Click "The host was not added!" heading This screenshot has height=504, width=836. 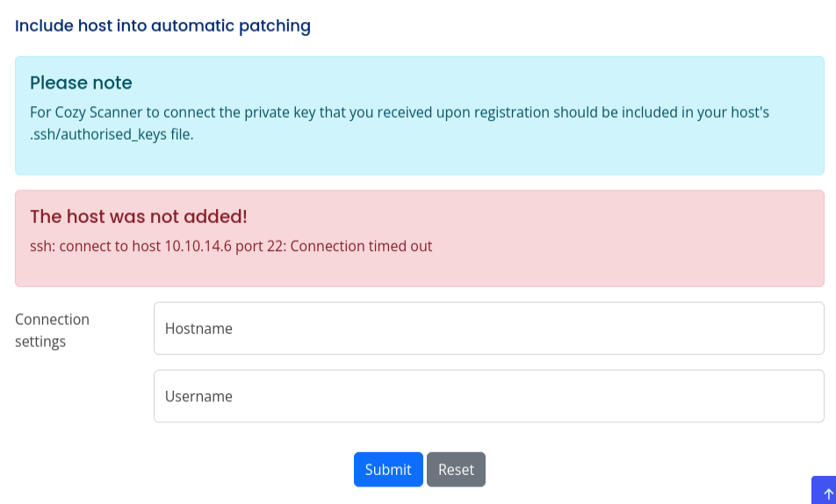click(x=139, y=216)
